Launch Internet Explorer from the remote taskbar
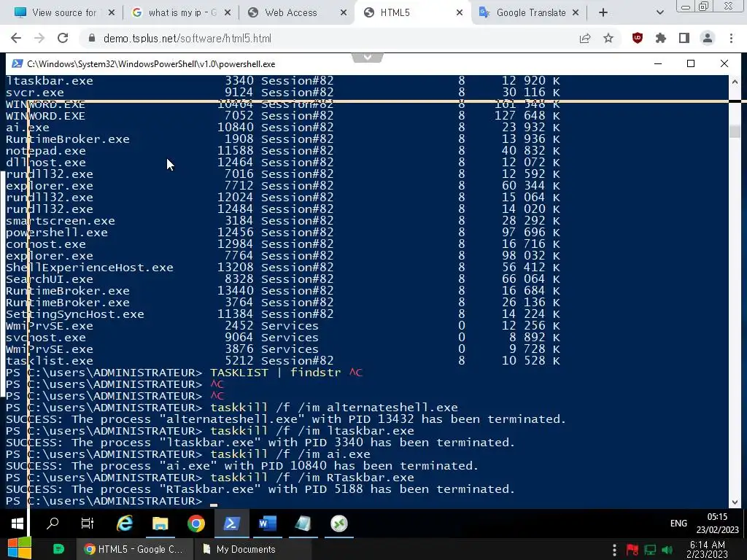Screen dimensions: 747x560 125,524
